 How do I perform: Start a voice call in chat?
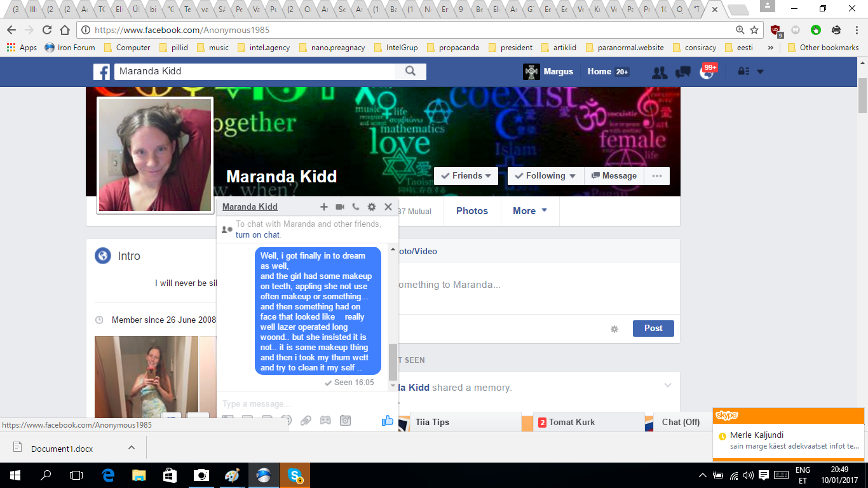tap(355, 207)
